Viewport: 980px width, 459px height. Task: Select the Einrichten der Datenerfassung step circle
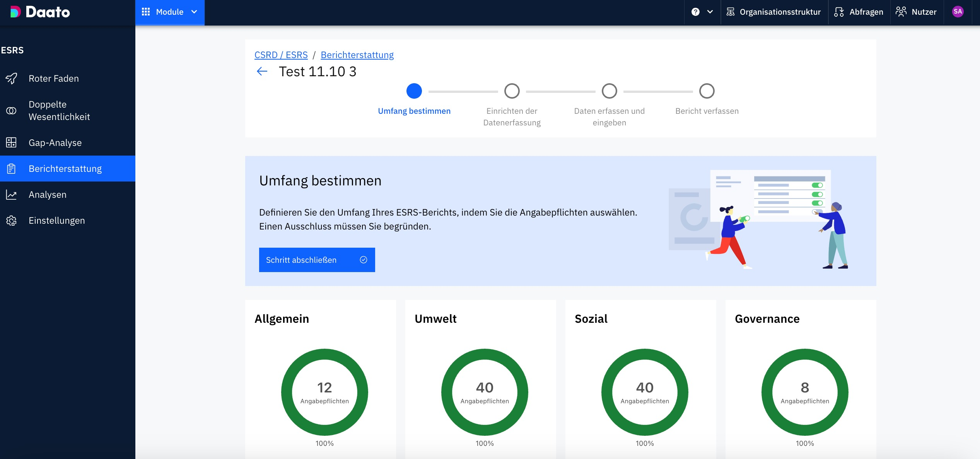point(512,91)
